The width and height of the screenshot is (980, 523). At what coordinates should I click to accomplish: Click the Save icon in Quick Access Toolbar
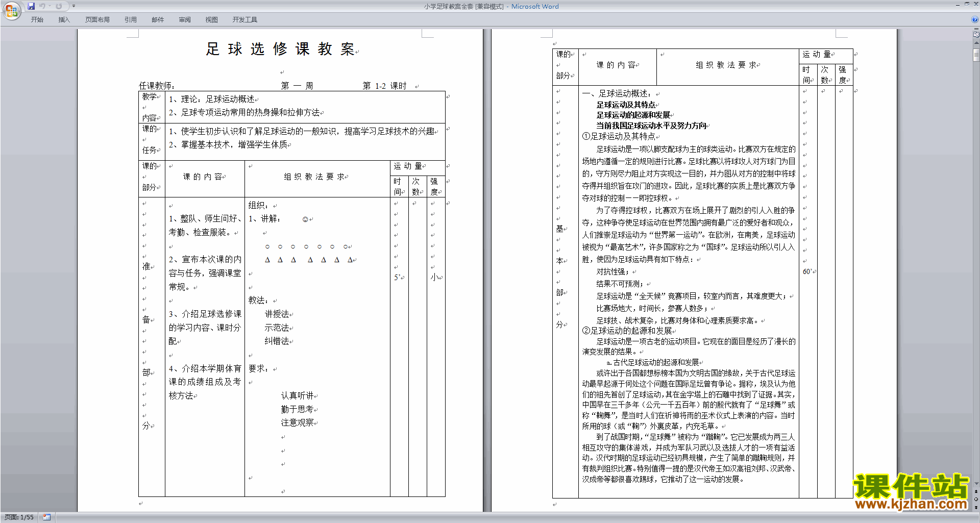31,6
